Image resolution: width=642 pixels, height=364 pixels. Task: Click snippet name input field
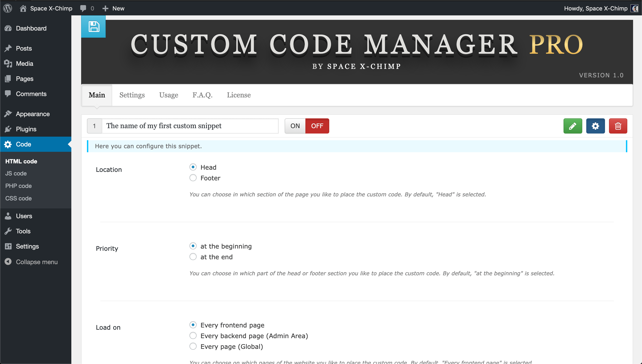[x=190, y=126]
